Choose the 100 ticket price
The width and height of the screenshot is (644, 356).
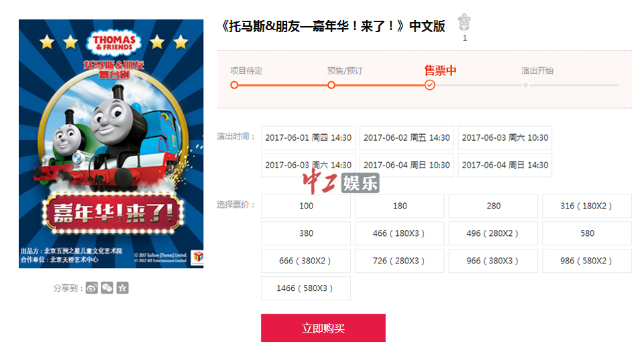306,206
